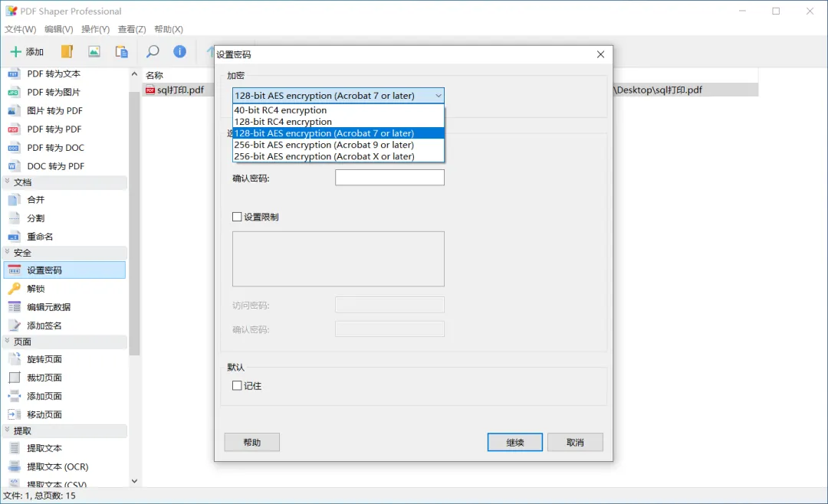Open the 编辑(V) menu
Screen dimensions: 828x504
click(58, 30)
